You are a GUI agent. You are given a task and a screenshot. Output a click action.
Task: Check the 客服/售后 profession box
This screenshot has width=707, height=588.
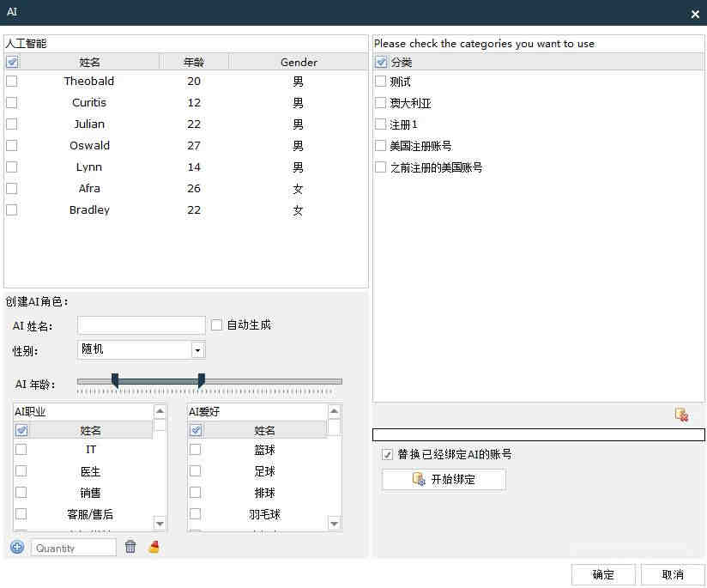(21, 514)
